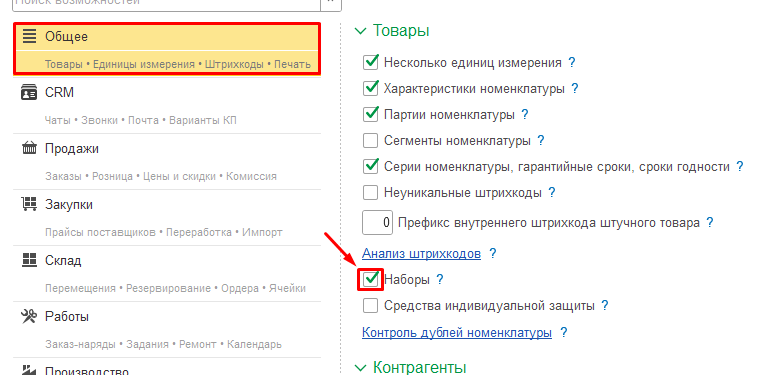The width and height of the screenshot is (772, 375).
Task: Open help for Несколько единиц измерения
Action: pyautogui.click(x=572, y=62)
